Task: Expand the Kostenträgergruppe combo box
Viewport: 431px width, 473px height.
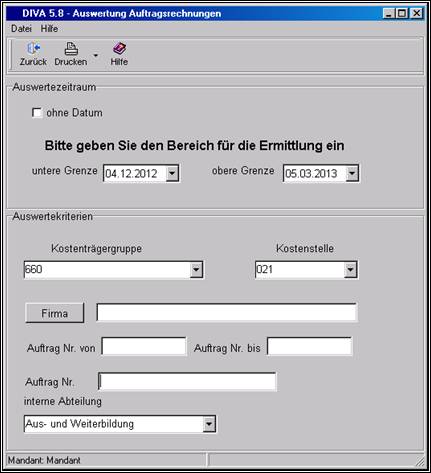Action: click(x=196, y=270)
